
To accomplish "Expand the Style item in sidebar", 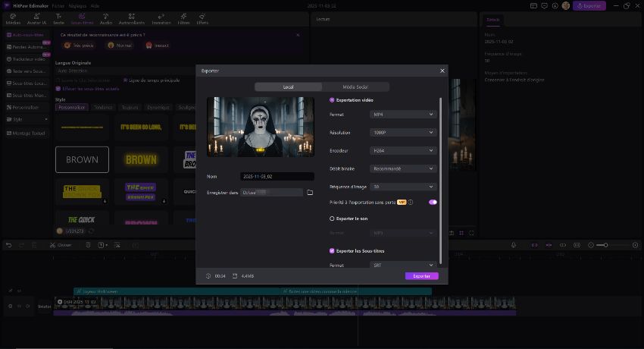I will (27, 119).
